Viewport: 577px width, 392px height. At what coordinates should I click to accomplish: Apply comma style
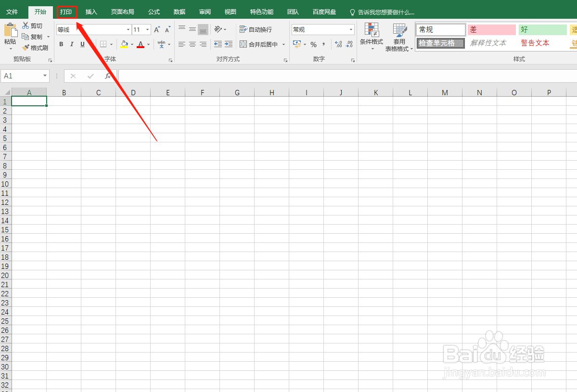(x=323, y=44)
